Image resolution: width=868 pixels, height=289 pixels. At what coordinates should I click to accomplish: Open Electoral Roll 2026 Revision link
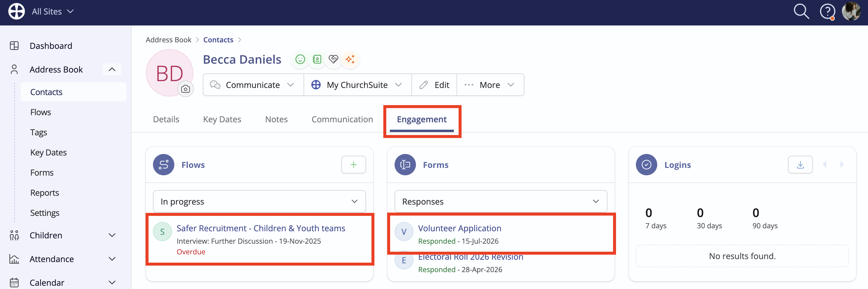tap(470, 257)
